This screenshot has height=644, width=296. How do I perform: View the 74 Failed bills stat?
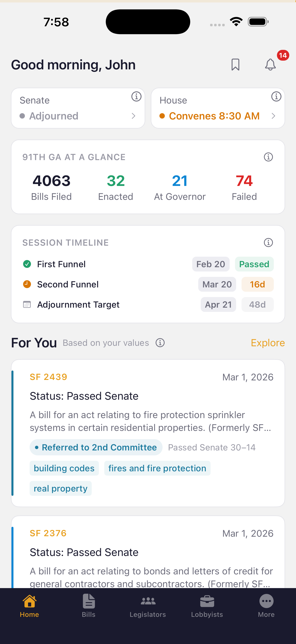(x=244, y=187)
